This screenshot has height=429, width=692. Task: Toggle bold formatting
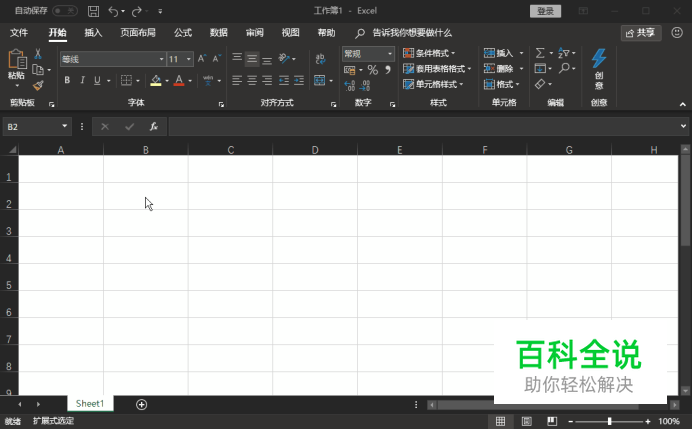coord(68,80)
